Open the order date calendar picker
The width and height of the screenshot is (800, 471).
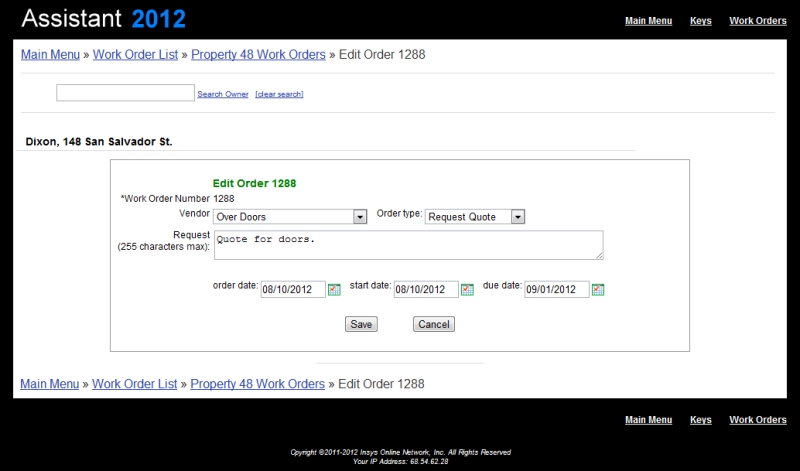coord(334,290)
